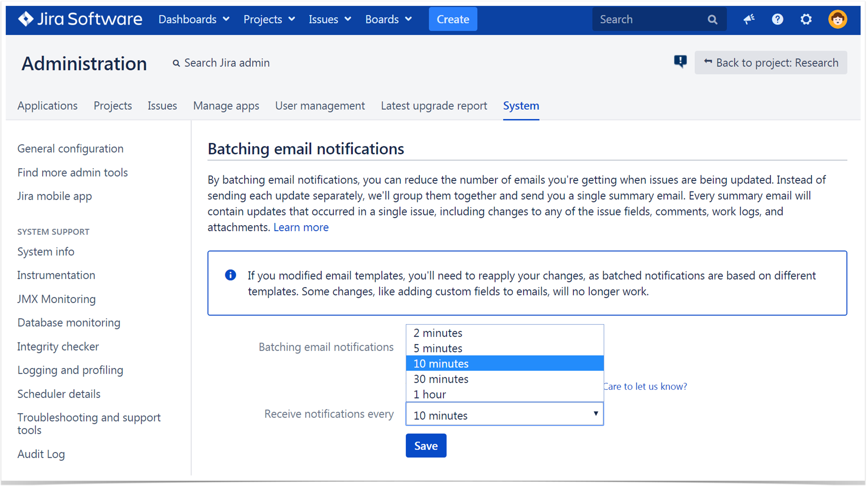The height and width of the screenshot is (487, 868).
Task: Select the 5 minutes option
Action: (x=505, y=348)
